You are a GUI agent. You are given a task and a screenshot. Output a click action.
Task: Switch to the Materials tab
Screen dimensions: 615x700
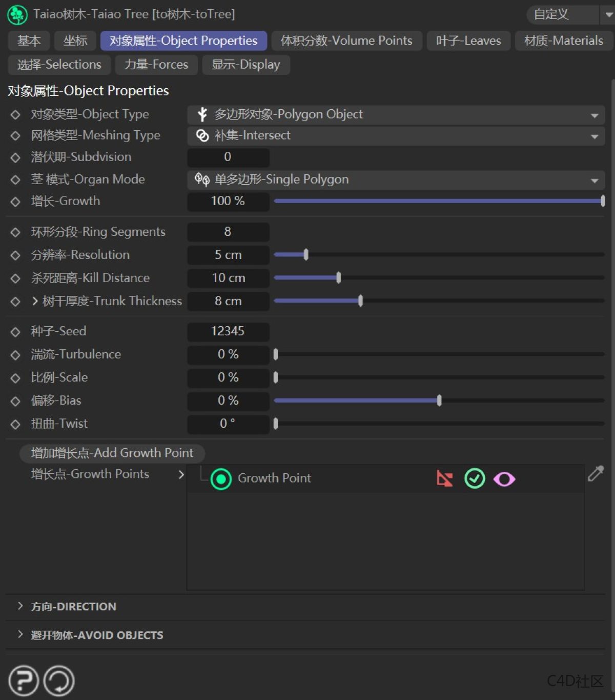[563, 41]
